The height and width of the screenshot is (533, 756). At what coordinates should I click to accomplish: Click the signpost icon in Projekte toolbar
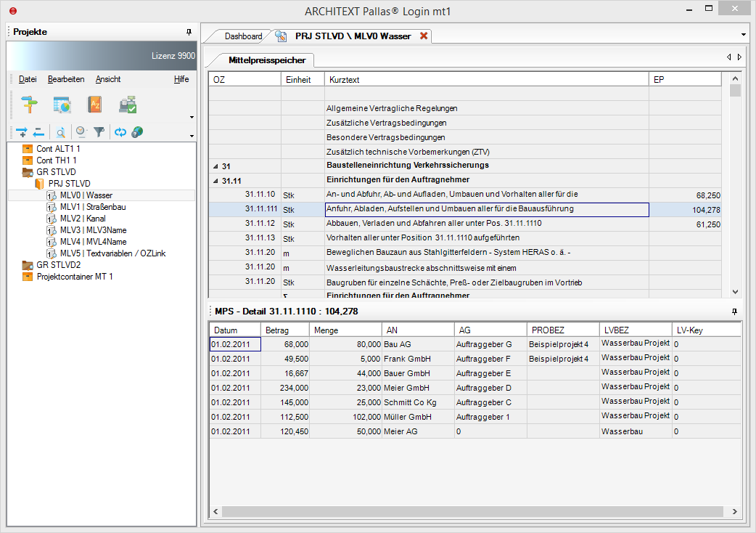(x=30, y=104)
